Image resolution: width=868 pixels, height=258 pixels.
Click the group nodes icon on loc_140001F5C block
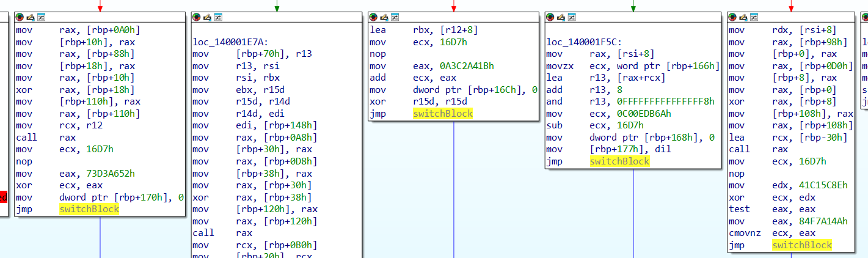click(x=571, y=17)
